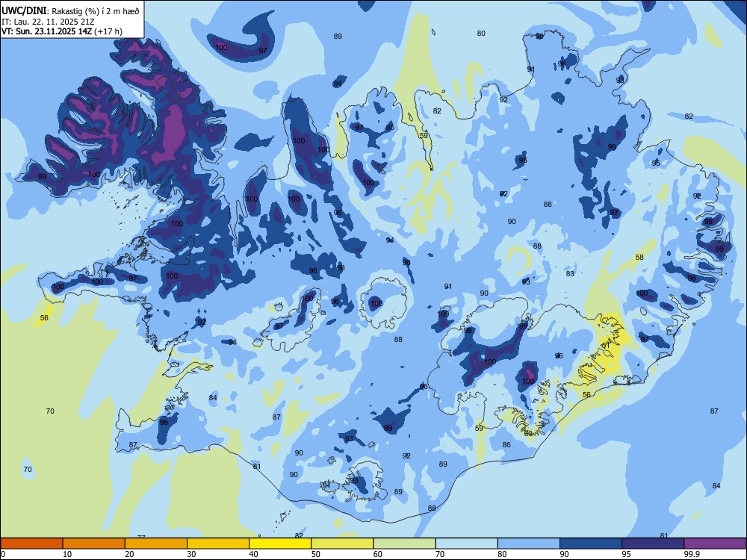747x560 pixels.
Task: Click the 10–20 orange legend swatch
Action: click(94, 544)
